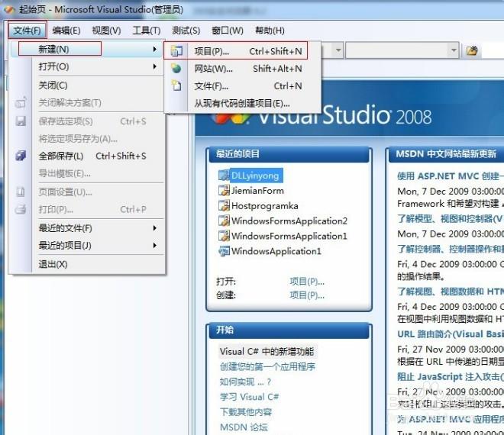
Task: Open the 如何实现 ... ? link
Action: [x=245, y=382]
